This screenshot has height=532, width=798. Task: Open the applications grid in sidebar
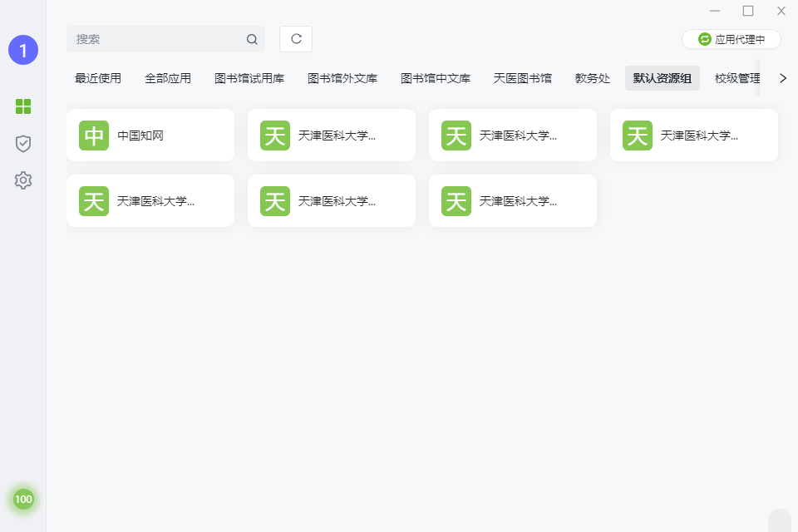23,106
